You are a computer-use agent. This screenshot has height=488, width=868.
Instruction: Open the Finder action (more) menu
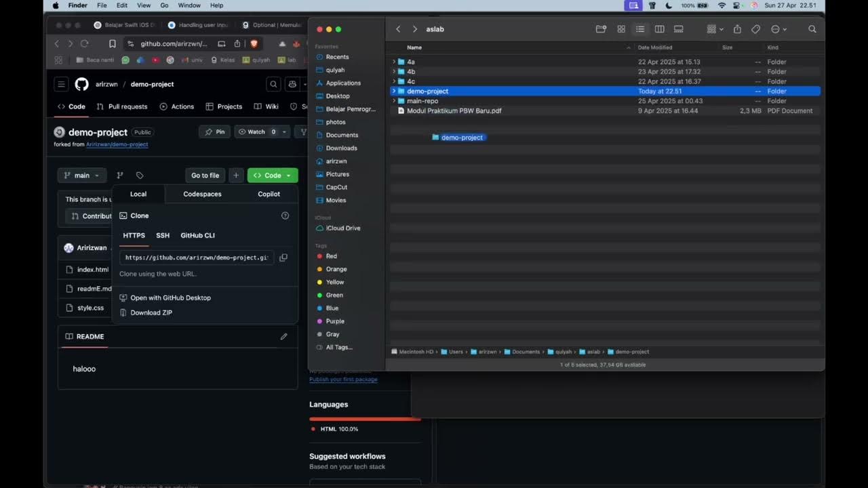point(778,29)
